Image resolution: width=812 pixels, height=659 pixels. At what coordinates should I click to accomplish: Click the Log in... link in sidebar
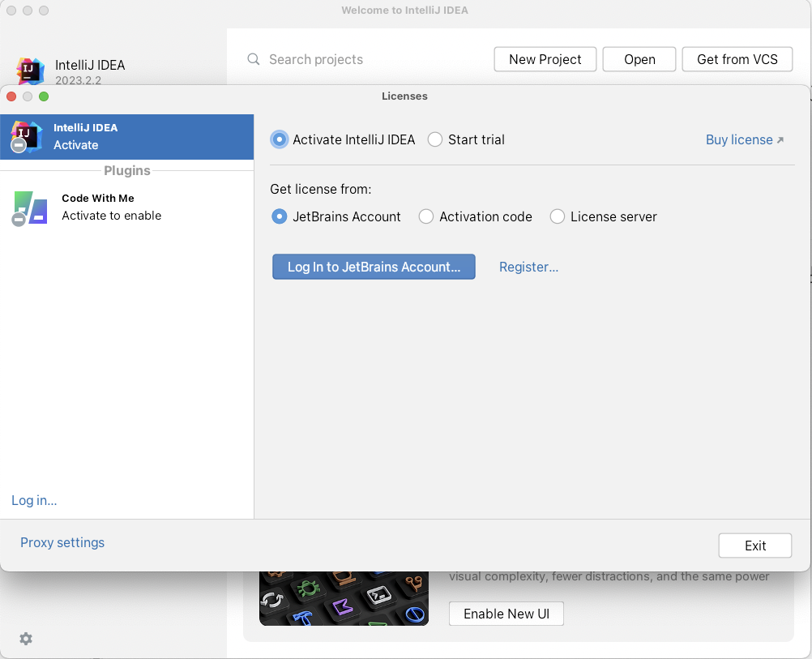(x=34, y=500)
